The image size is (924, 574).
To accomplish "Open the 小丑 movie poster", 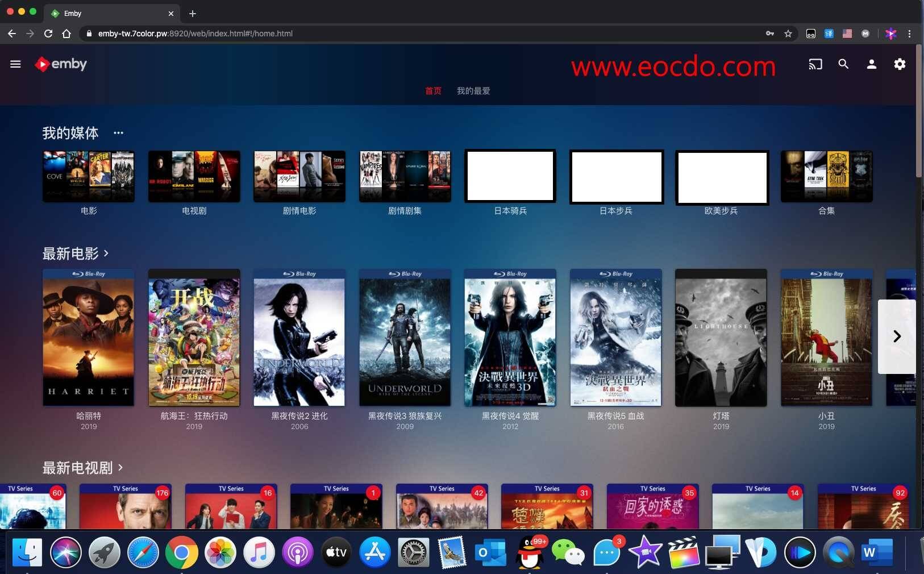I will coord(827,338).
